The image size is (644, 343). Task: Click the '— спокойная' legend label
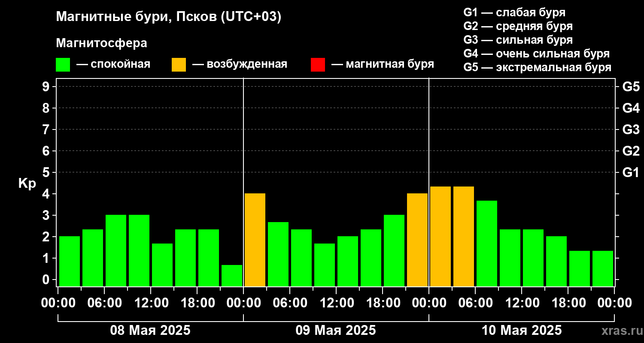tap(113, 64)
